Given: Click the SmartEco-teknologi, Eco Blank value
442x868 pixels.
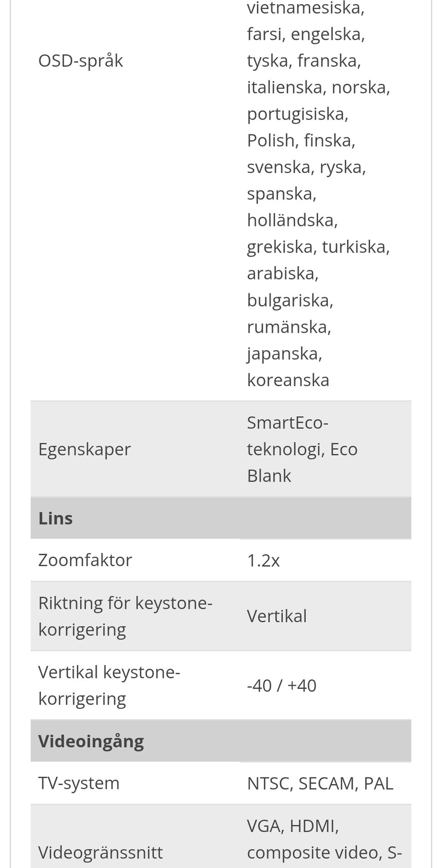Looking at the screenshot, I should [x=302, y=449].
